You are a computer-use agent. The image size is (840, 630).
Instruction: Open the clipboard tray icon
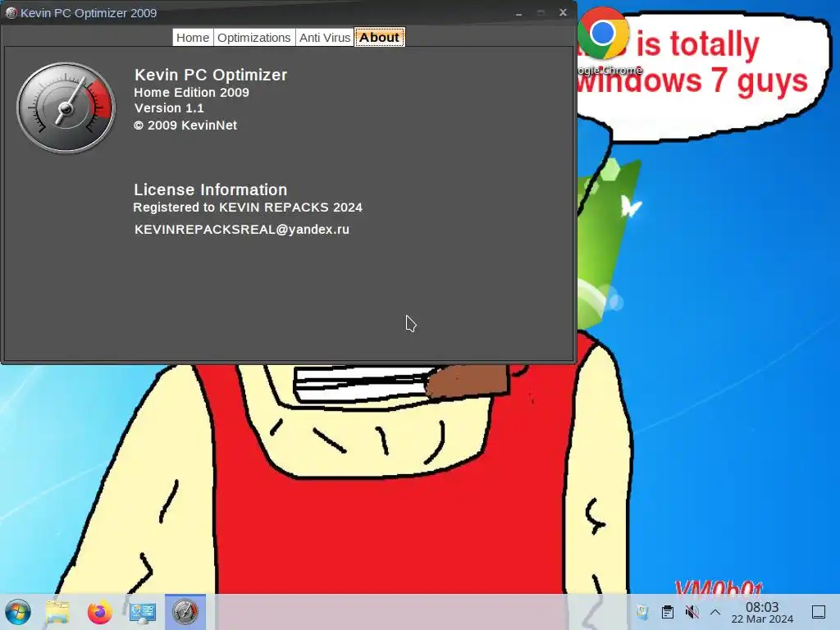[668, 612]
